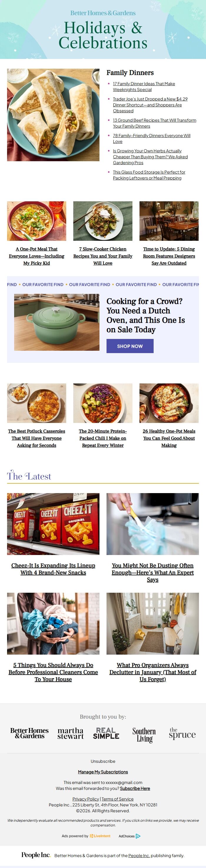The image size is (206, 868).
Task: Click the Southern Living brand logo
Action: (x=144, y=734)
